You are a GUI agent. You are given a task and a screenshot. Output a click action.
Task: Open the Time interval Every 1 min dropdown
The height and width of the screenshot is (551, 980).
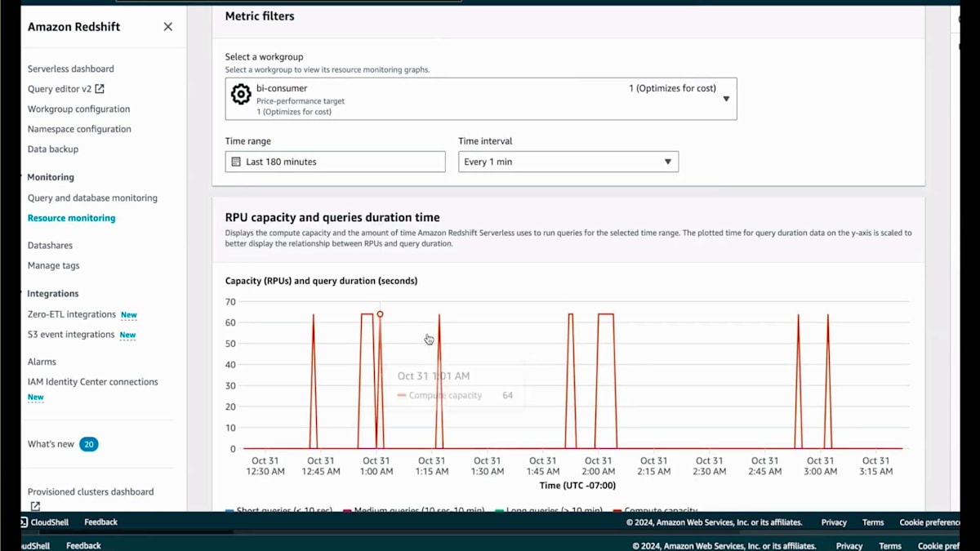(568, 162)
